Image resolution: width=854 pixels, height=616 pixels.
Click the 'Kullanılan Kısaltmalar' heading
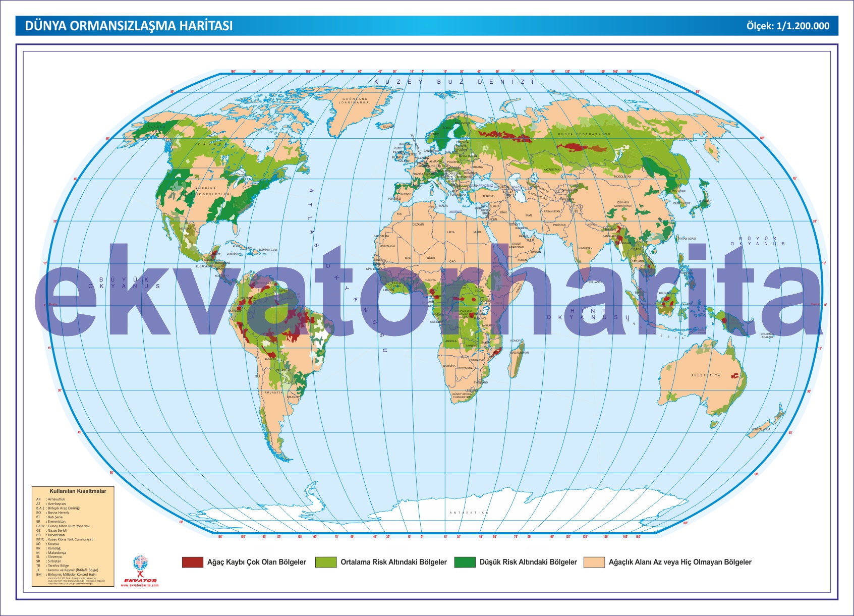point(78,491)
